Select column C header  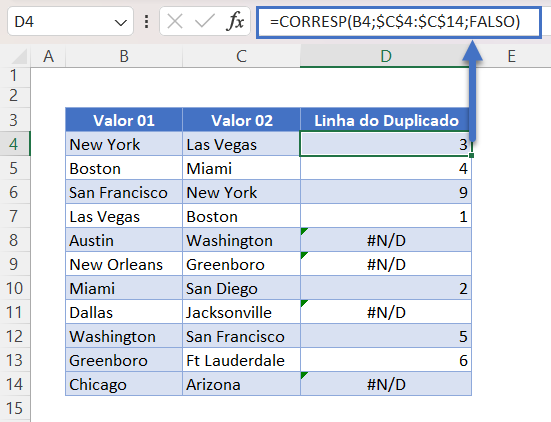coord(241,56)
